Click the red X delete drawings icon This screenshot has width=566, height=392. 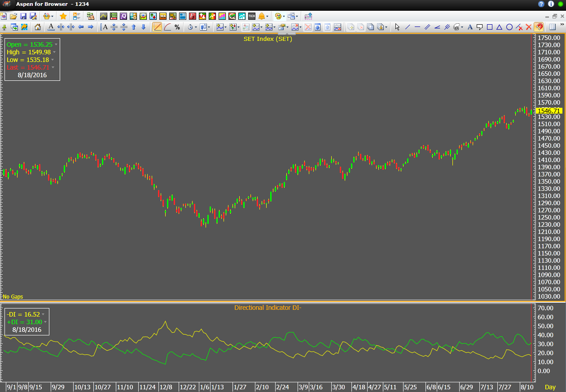tap(529, 27)
